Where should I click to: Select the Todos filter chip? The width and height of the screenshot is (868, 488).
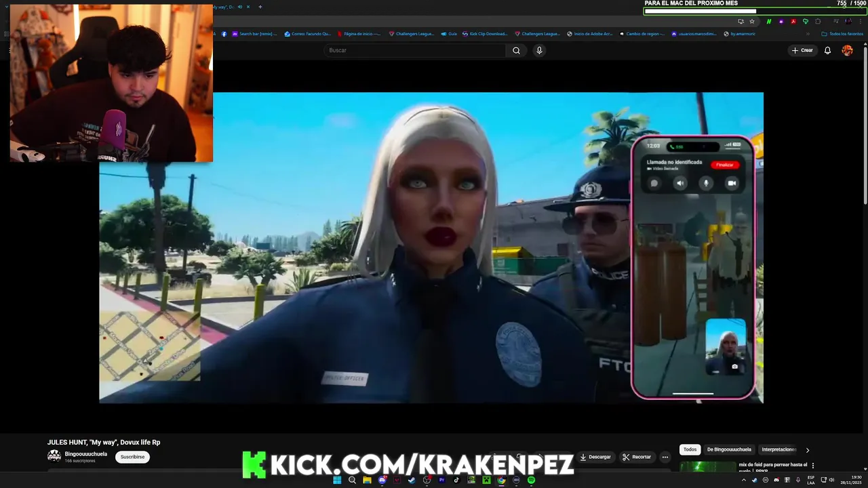coord(690,449)
